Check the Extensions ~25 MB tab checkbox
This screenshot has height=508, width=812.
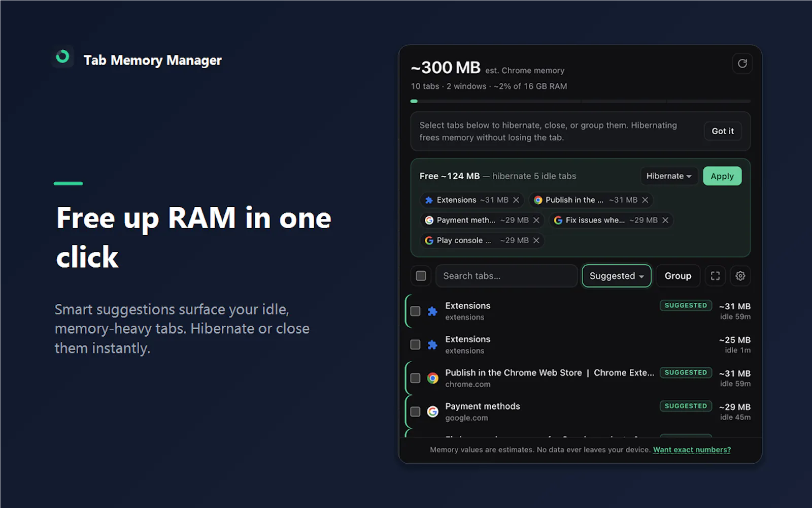(x=415, y=344)
